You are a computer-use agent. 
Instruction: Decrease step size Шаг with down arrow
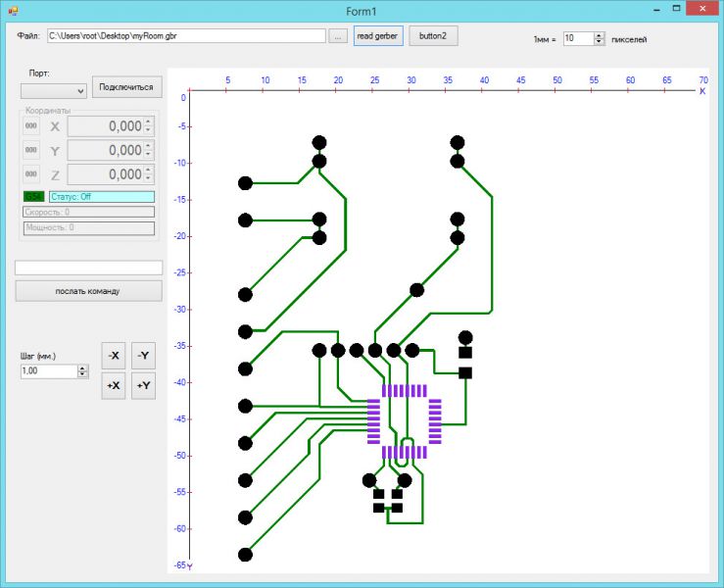click(82, 373)
